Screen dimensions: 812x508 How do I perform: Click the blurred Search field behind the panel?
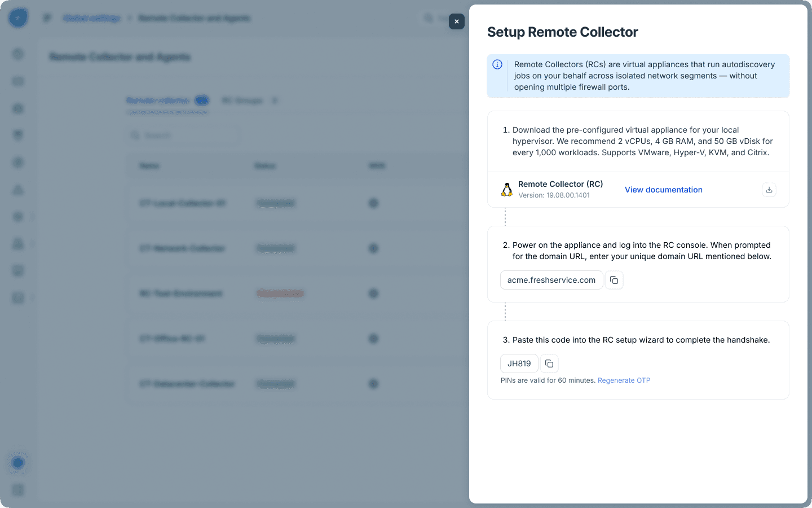tap(183, 135)
